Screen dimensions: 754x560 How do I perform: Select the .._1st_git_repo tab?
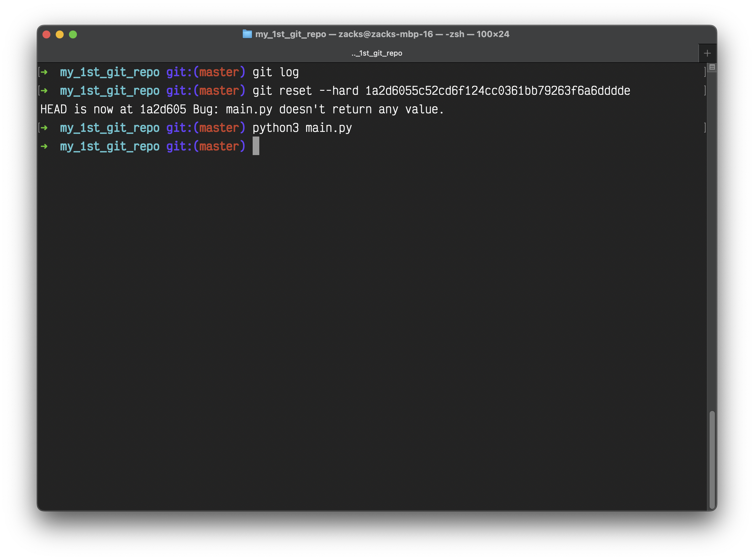[376, 53]
